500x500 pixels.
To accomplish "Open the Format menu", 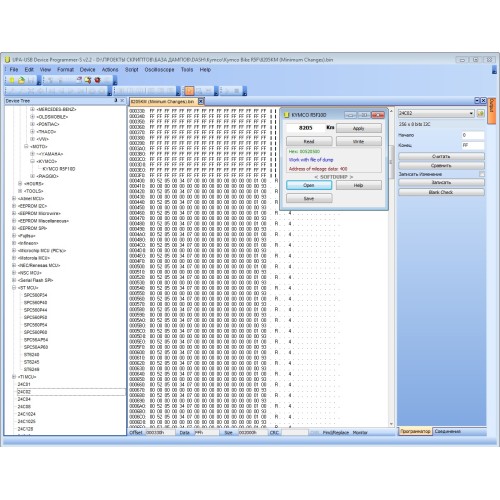I will pyautogui.click(x=65, y=70).
